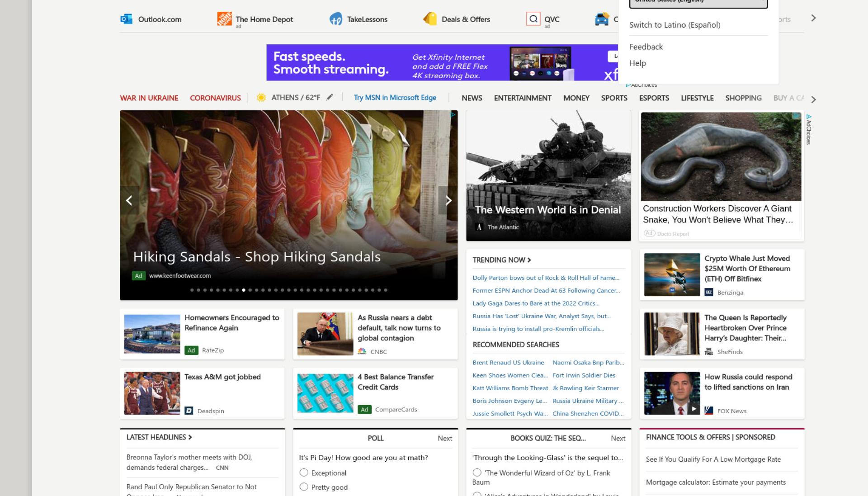
Task: Select Feedback in the settings menu
Action: 646,47
